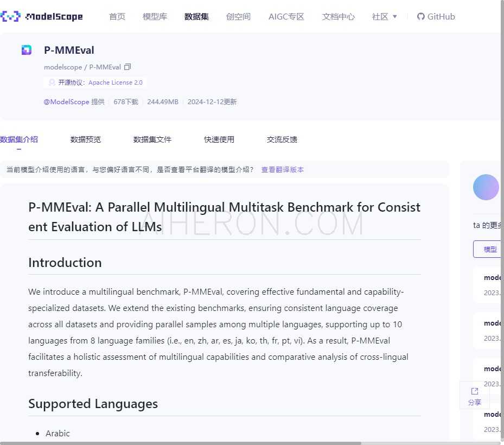Open the Apache License 2.0 link
The width and height of the screenshot is (504, 445).
pyautogui.click(x=116, y=82)
